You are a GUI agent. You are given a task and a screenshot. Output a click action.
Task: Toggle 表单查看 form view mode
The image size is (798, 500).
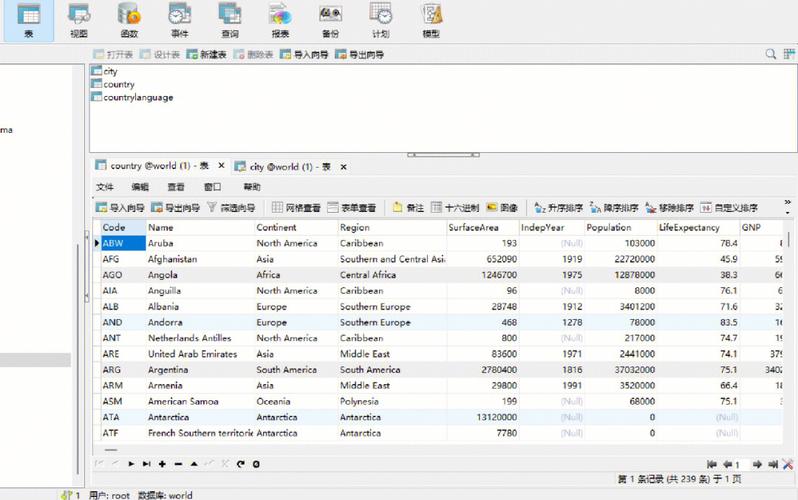tap(351, 208)
